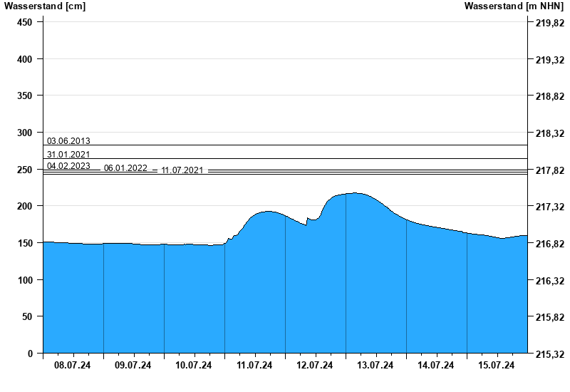Click the 215,32 value on right axis
The height and width of the screenshot is (392, 570).
(x=549, y=354)
